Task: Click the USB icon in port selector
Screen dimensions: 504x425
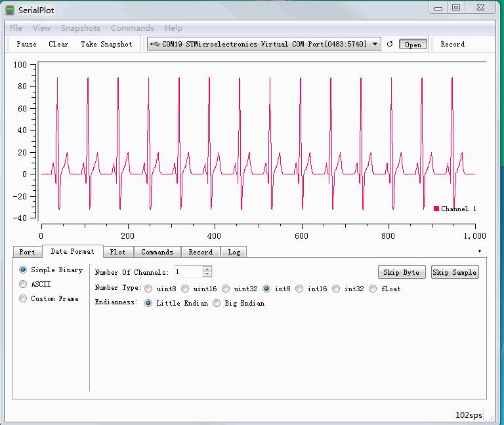Action: (x=155, y=44)
